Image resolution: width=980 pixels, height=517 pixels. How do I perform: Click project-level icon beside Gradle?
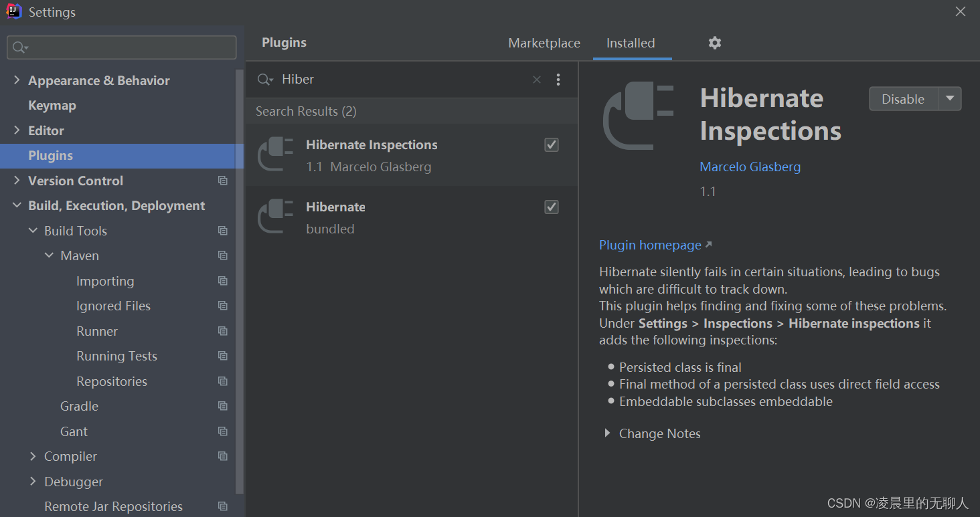pyautogui.click(x=223, y=406)
